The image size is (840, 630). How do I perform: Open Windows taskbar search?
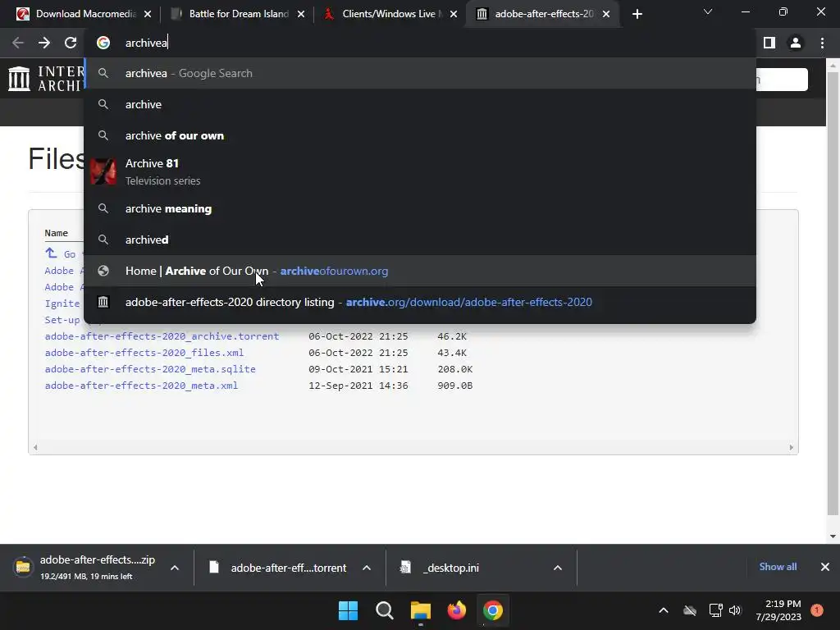384,610
